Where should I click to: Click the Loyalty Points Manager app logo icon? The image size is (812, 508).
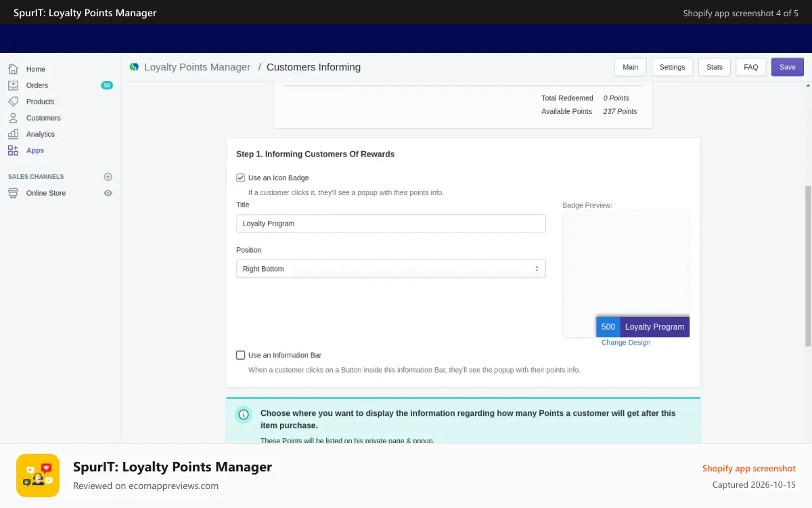click(134, 67)
